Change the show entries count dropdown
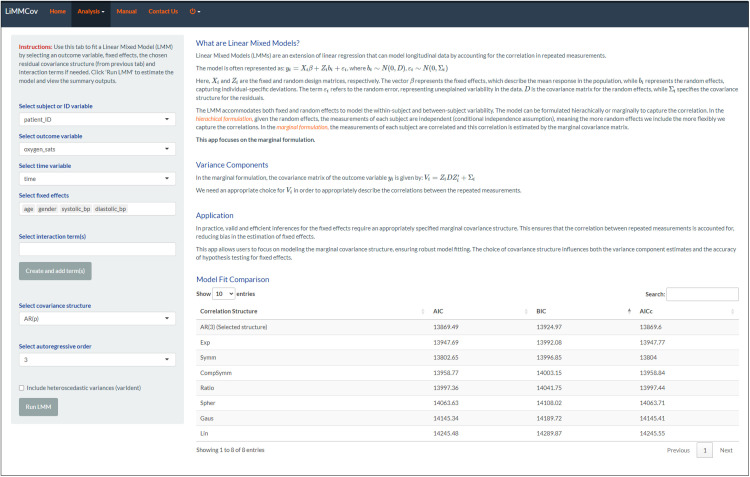Viewport: 750px width, 477px height. [224, 294]
